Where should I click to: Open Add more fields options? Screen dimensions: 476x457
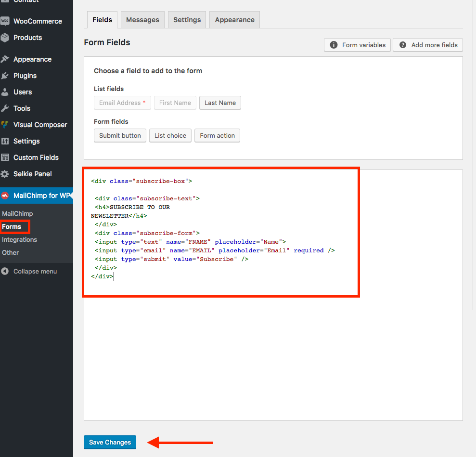pos(427,45)
